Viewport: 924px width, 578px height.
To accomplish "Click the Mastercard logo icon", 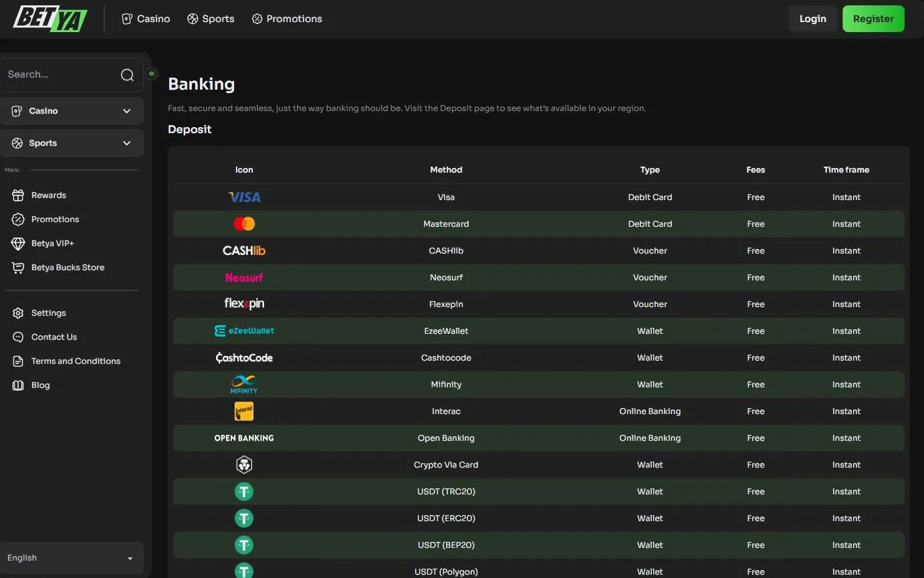I will pos(244,224).
